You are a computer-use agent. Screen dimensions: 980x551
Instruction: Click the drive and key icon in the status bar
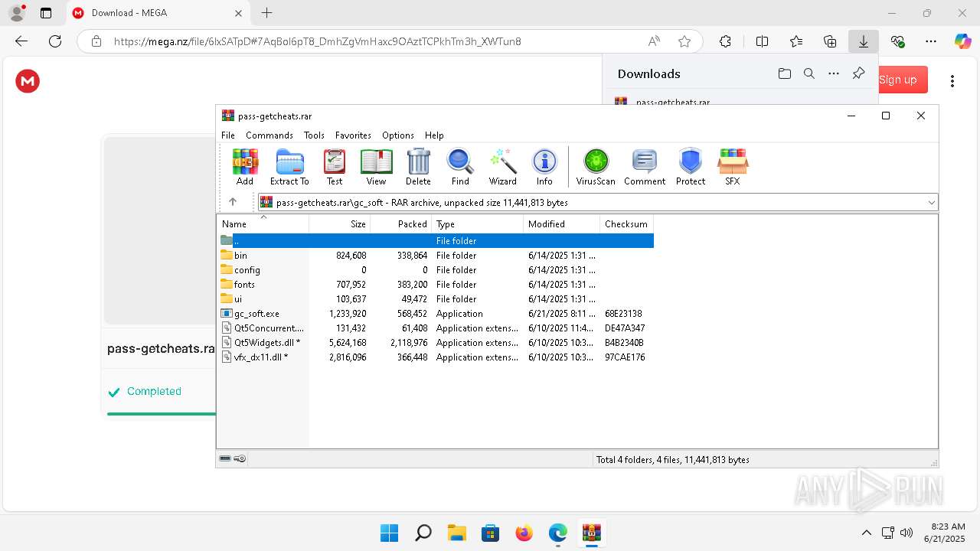[x=233, y=459]
